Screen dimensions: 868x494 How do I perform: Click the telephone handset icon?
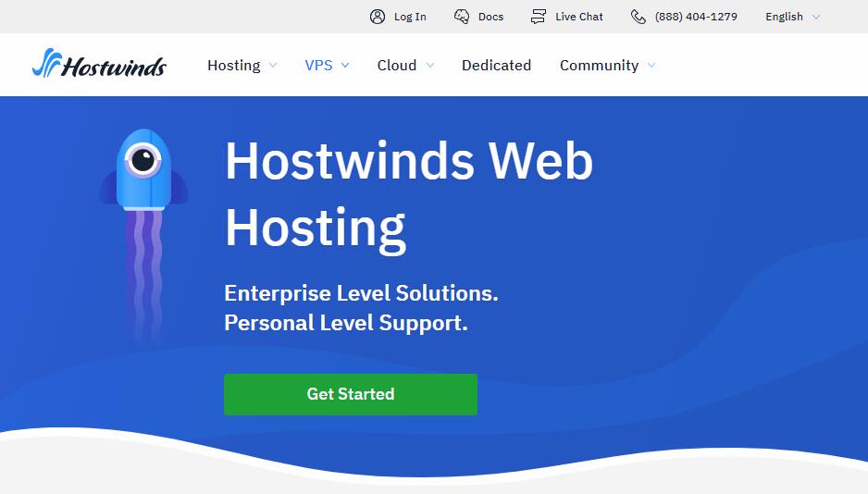coord(639,17)
